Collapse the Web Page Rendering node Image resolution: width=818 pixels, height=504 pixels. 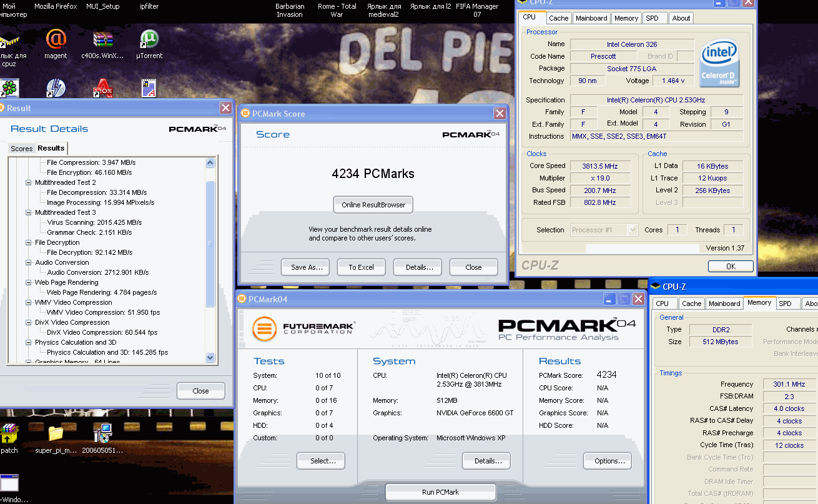click(x=29, y=282)
